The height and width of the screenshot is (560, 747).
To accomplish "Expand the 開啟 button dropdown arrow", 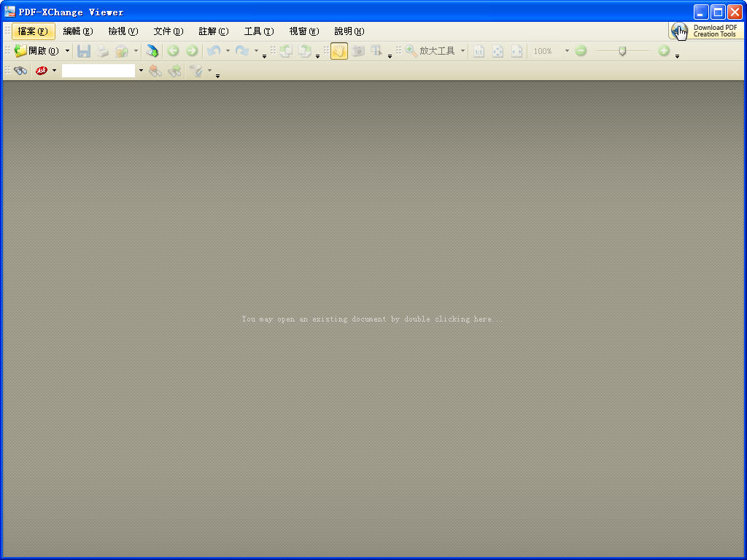I will click(x=67, y=51).
